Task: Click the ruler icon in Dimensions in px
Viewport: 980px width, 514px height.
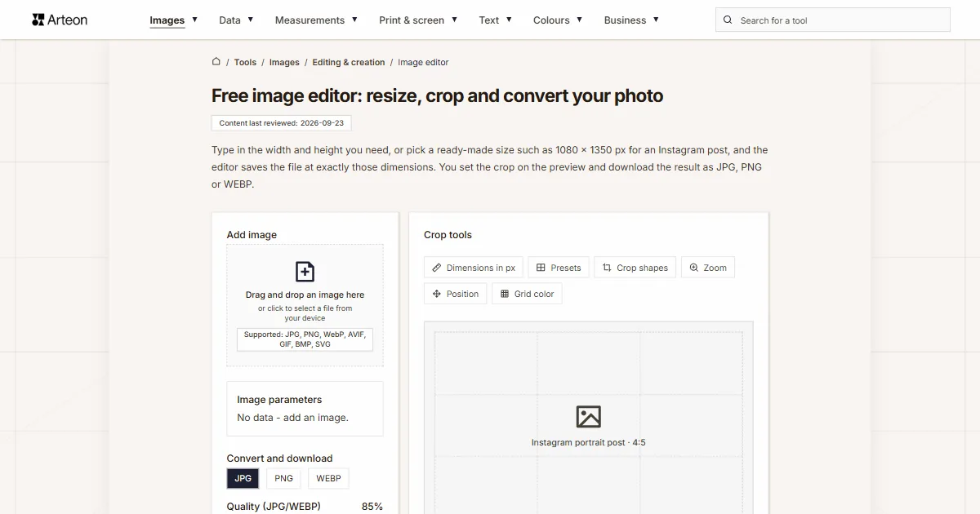Action: tap(437, 268)
